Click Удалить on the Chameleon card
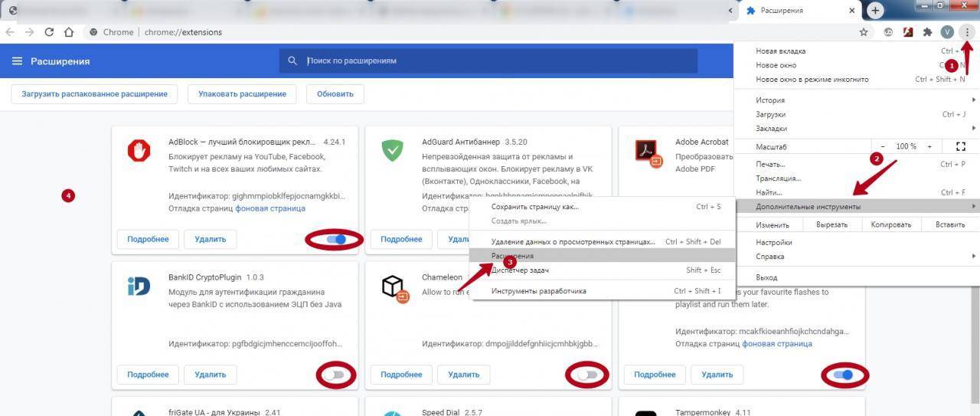980x416 pixels. [x=464, y=375]
